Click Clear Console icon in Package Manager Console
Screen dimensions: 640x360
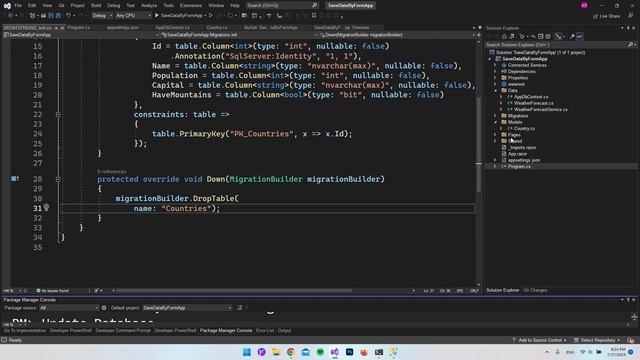[x=240, y=308]
